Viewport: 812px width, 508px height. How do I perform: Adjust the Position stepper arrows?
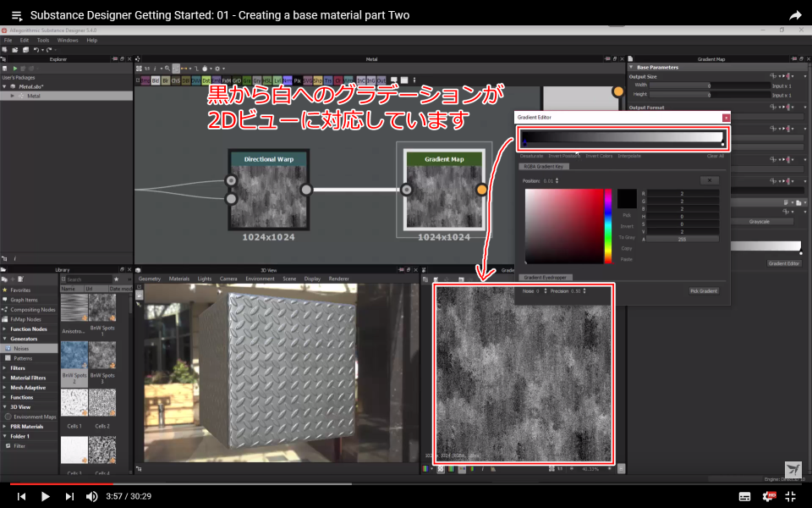[x=557, y=181]
